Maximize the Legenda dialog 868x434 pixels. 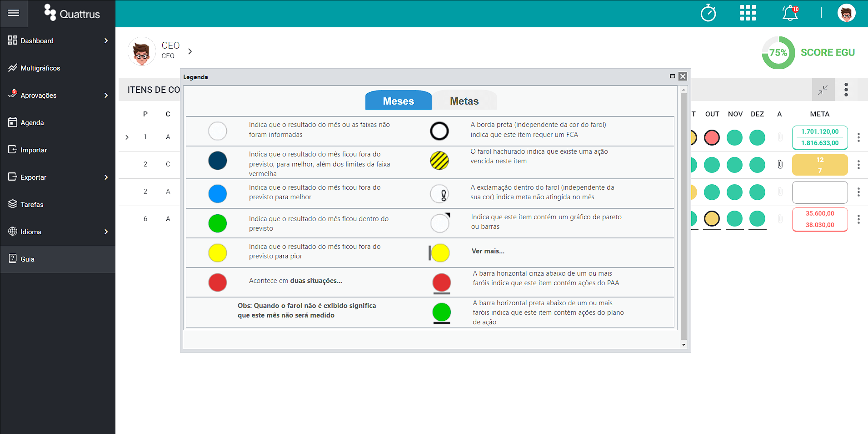tap(672, 76)
